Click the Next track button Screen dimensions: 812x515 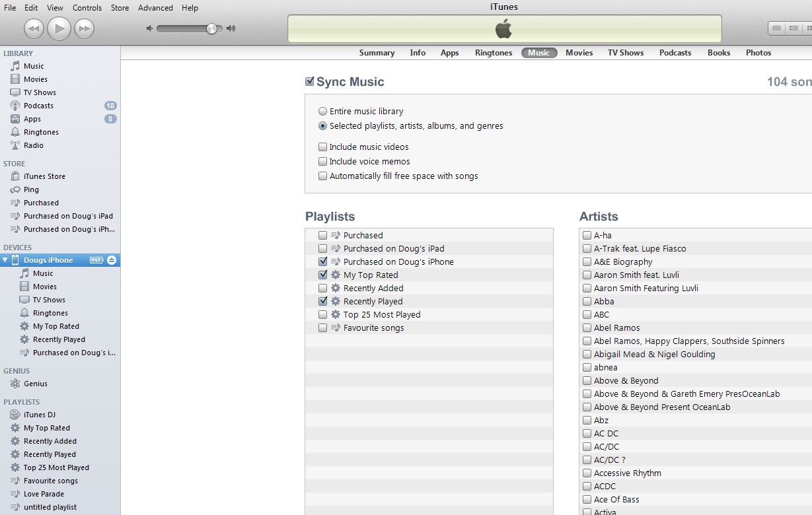(x=83, y=28)
